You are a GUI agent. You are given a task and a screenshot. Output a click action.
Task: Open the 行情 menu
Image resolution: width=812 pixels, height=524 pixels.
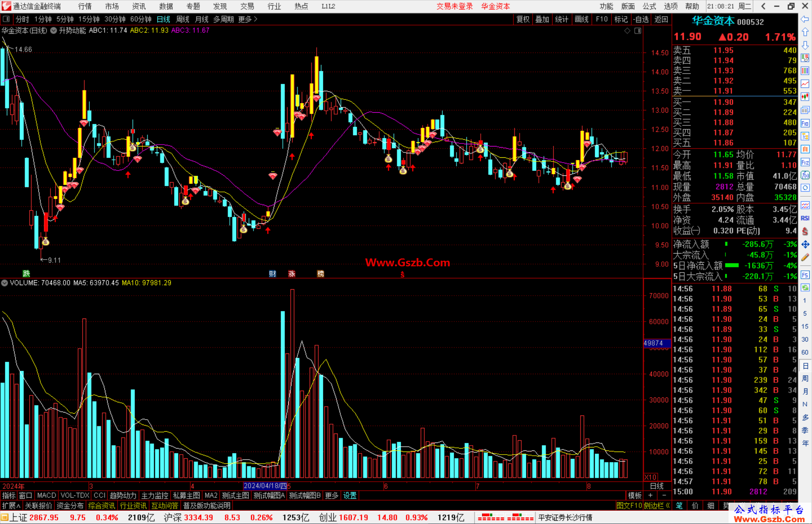85,6
